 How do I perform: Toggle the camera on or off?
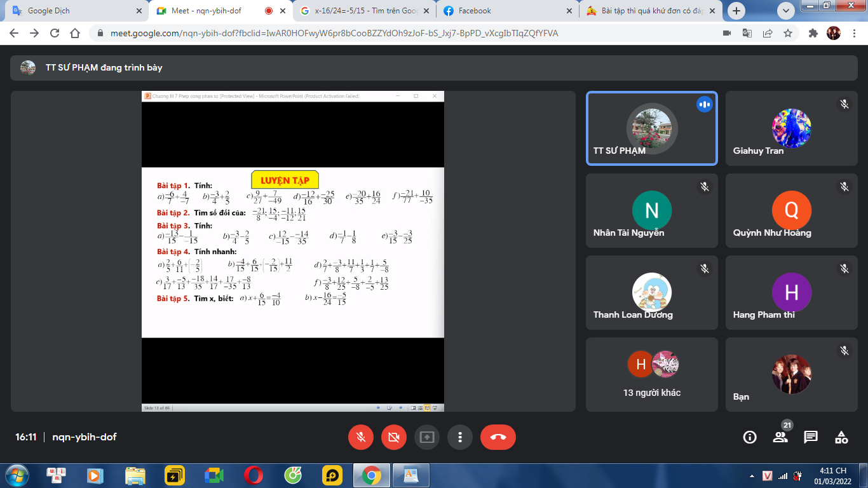[x=394, y=437]
